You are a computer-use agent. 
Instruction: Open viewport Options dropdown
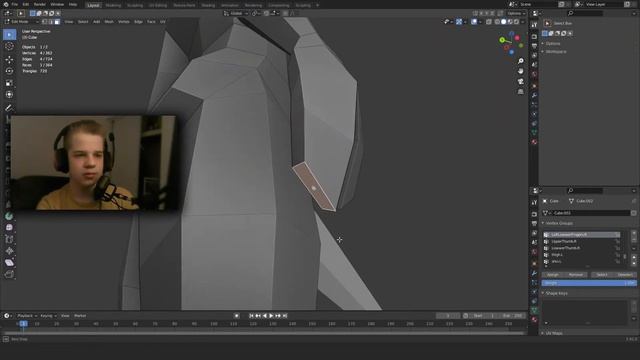(x=516, y=13)
